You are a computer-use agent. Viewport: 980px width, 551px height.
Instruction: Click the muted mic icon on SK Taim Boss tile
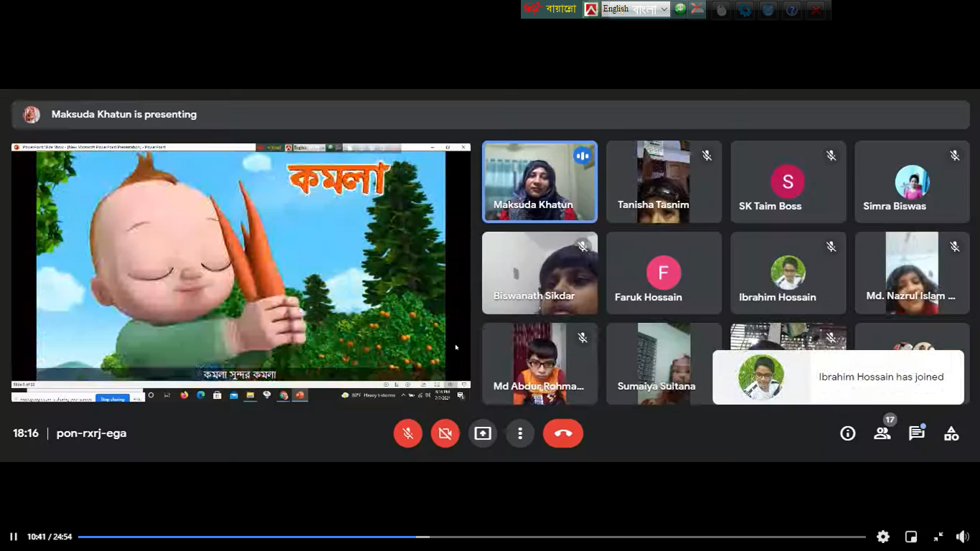(x=831, y=156)
